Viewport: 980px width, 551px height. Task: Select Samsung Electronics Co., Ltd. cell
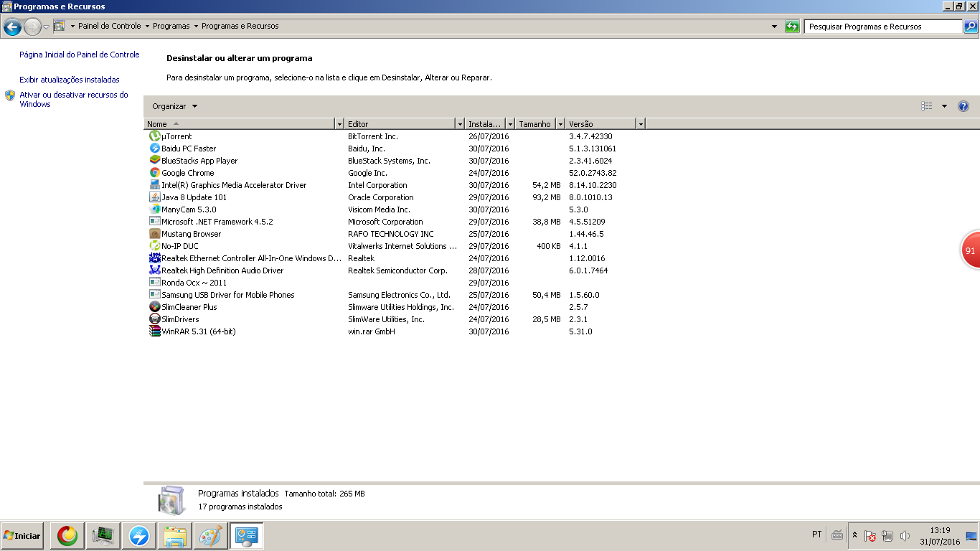[399, 295]
